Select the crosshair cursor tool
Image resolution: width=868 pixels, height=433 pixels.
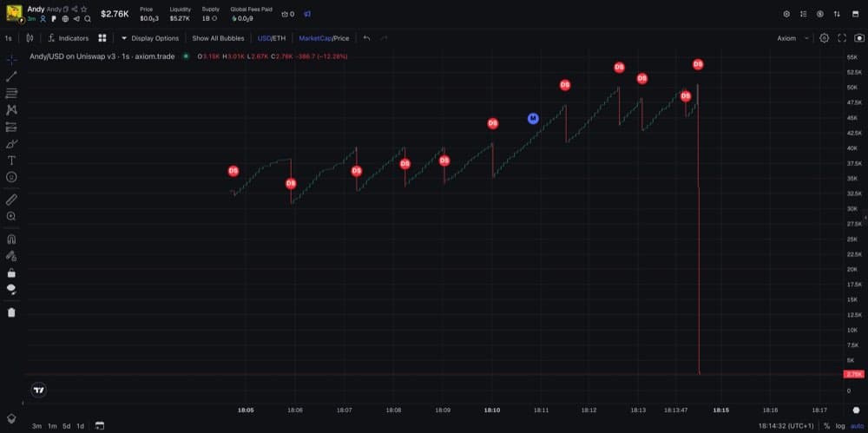coord(11,59)
